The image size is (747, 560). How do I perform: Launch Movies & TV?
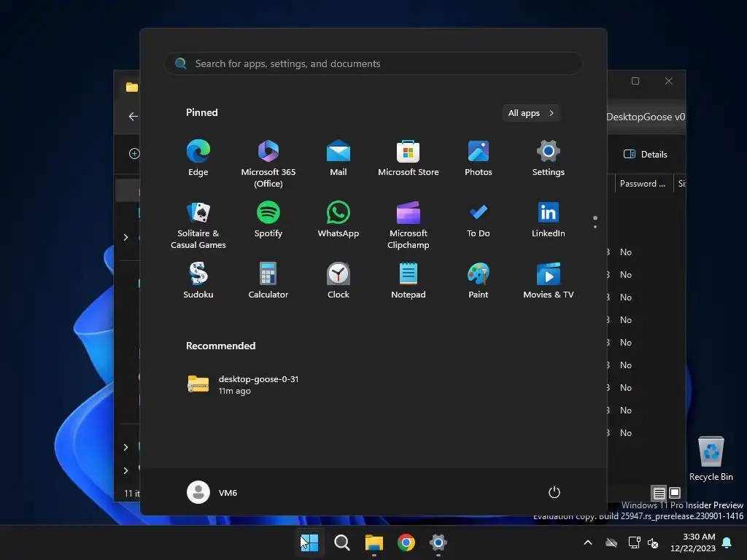point(549,281)
